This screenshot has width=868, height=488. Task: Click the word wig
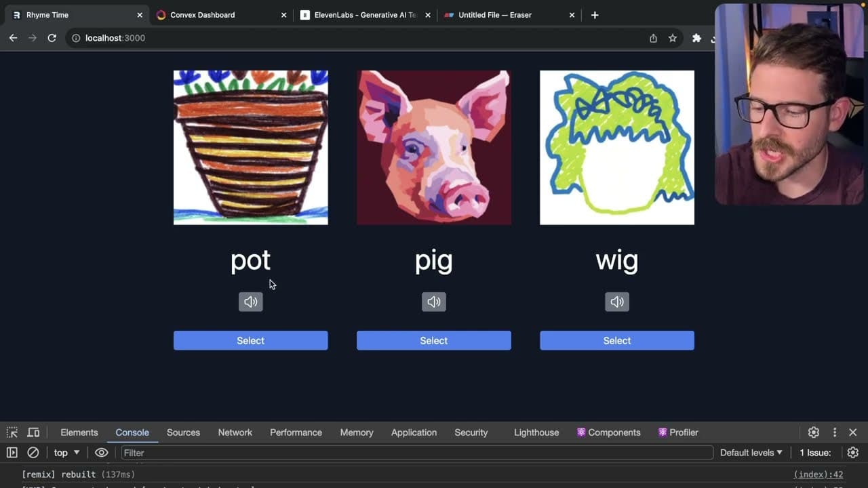617,261
